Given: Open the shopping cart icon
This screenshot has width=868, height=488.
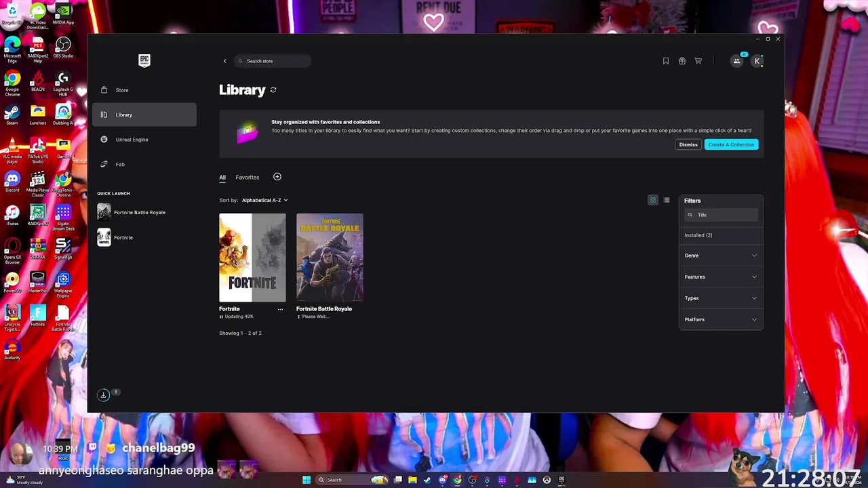Looking at the screenshot, I should (698, 61).
